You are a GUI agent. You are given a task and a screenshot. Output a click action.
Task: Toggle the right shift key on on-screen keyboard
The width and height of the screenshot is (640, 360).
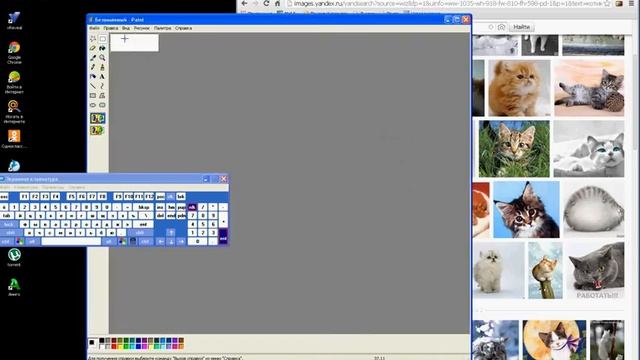[140, 233]
